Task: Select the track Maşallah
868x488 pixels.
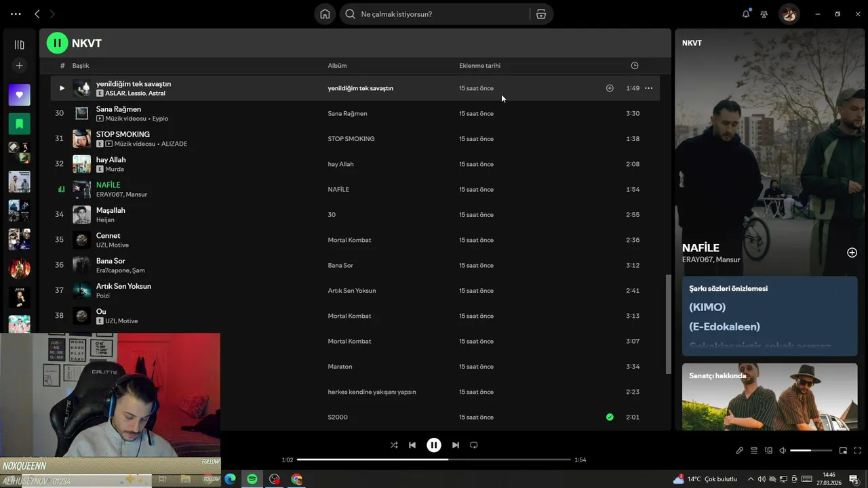Action: click(x=111, y=210)
